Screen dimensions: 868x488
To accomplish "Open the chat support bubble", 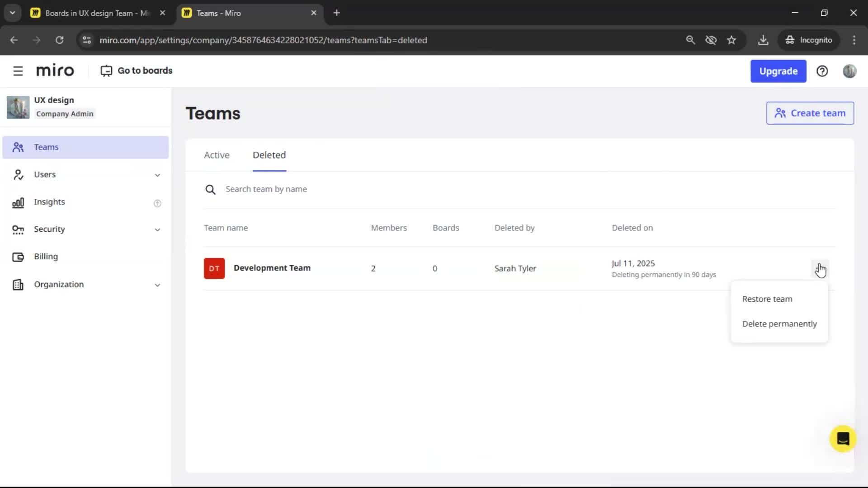I will pos(842,439).
